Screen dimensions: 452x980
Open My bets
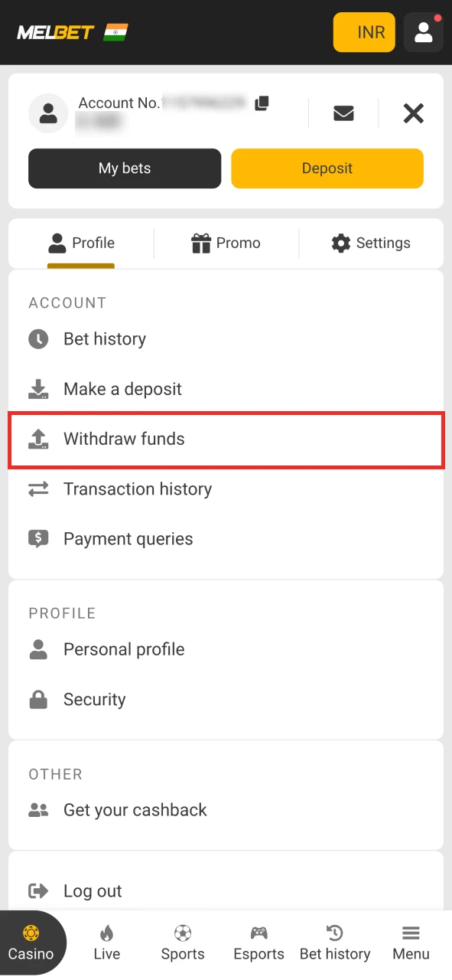click(x=124, y=168)
